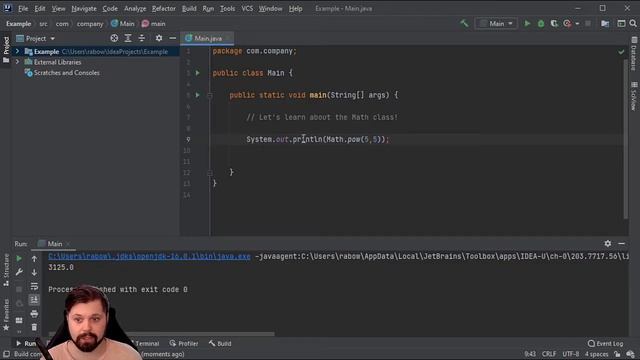Screen dimensions: 640x360
Task: Open the Event Log button
Action: 606,344
